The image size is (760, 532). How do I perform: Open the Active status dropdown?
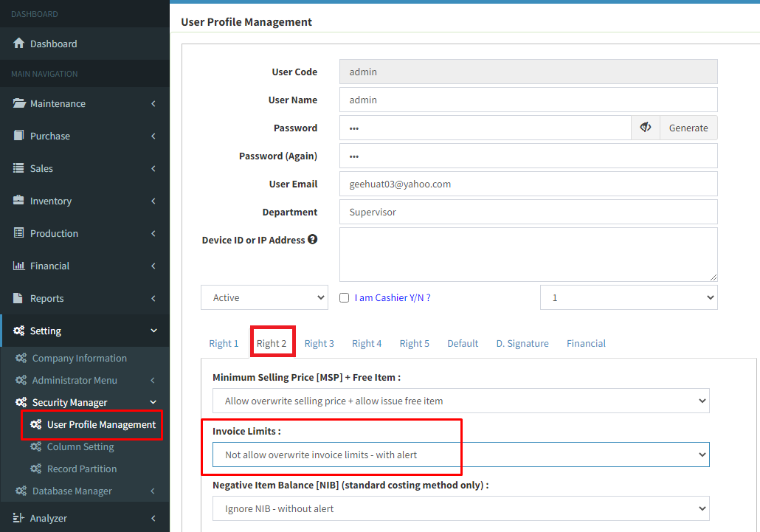point(264,297)
